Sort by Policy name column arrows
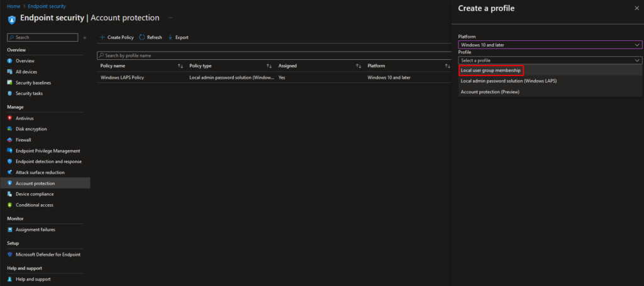The image size is (644, 286). (x=180, y=66)
